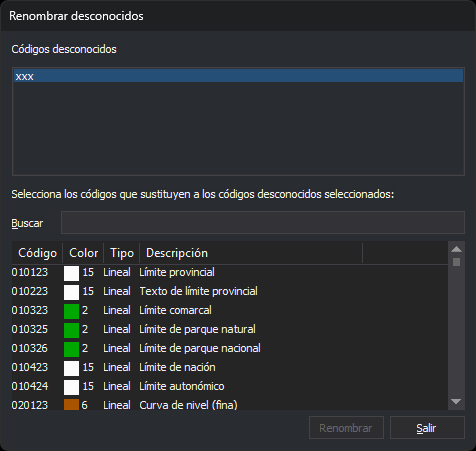476x451 pixels.
Task: Click green swatch of row 010325
Action: pos(71,330)
